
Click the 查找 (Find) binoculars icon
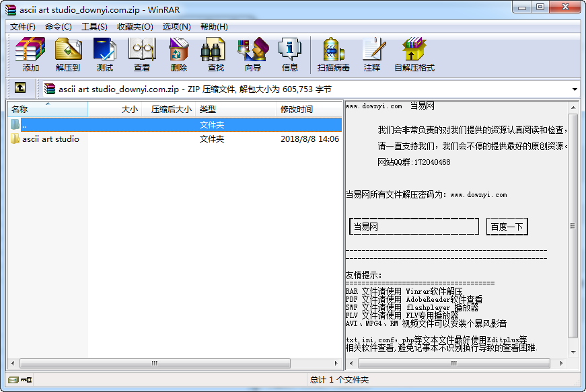tap(215, 54)
